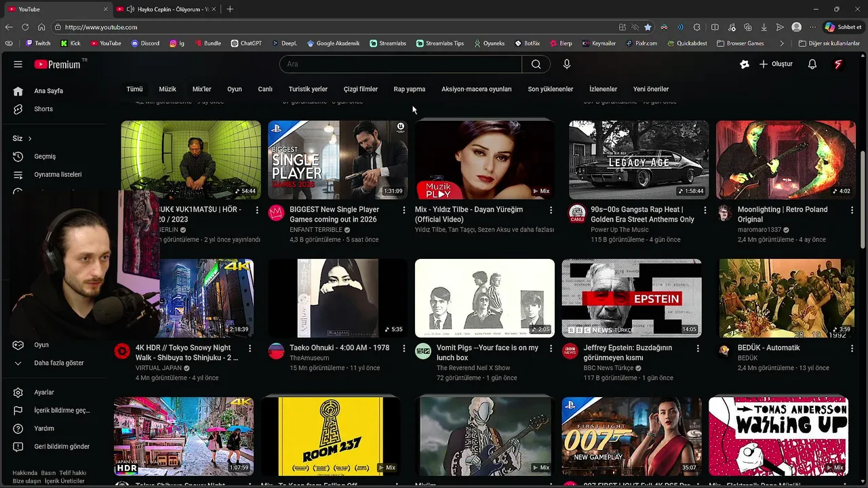Screen dimensions: 868x488
Task: Click the Oluştur create button
Action: [x=776, y=64]
